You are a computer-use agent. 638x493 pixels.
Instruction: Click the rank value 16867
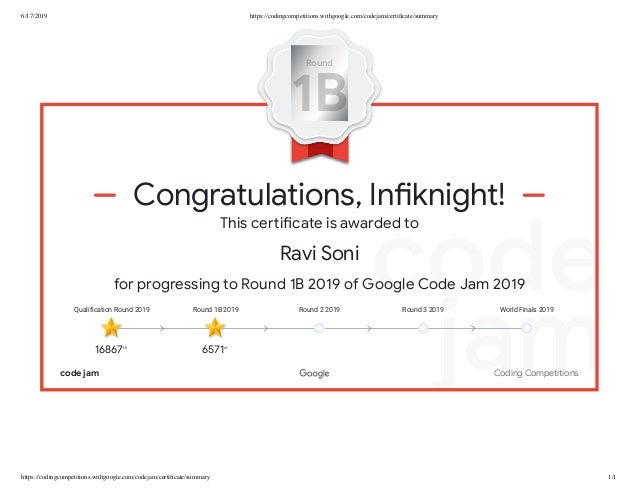click(111, 349)
